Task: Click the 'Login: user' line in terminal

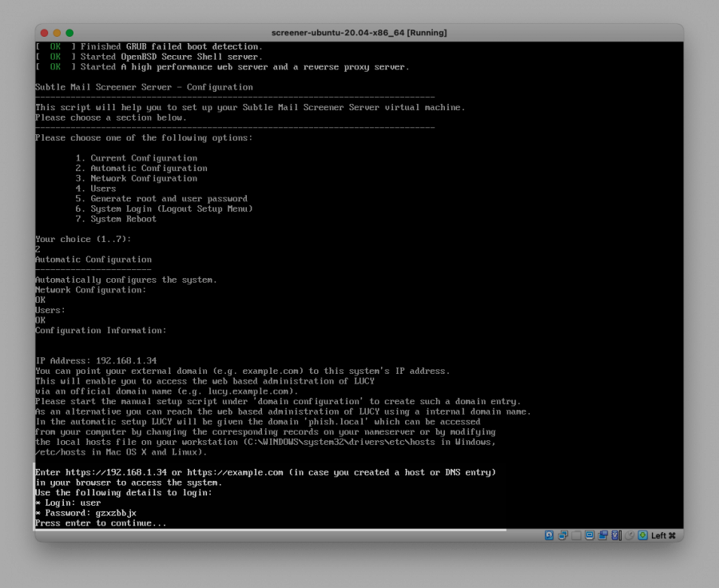Action: tap(68, 503)
